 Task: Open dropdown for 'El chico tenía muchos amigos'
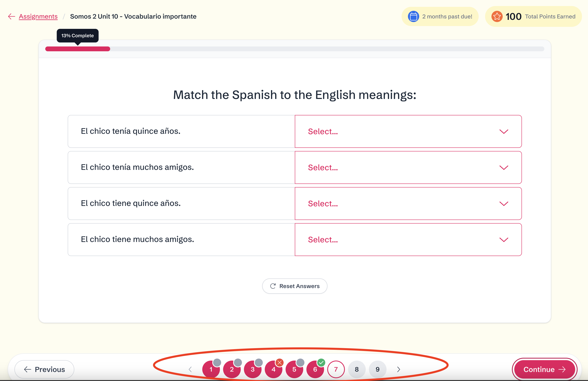click(x=408, y=167)
